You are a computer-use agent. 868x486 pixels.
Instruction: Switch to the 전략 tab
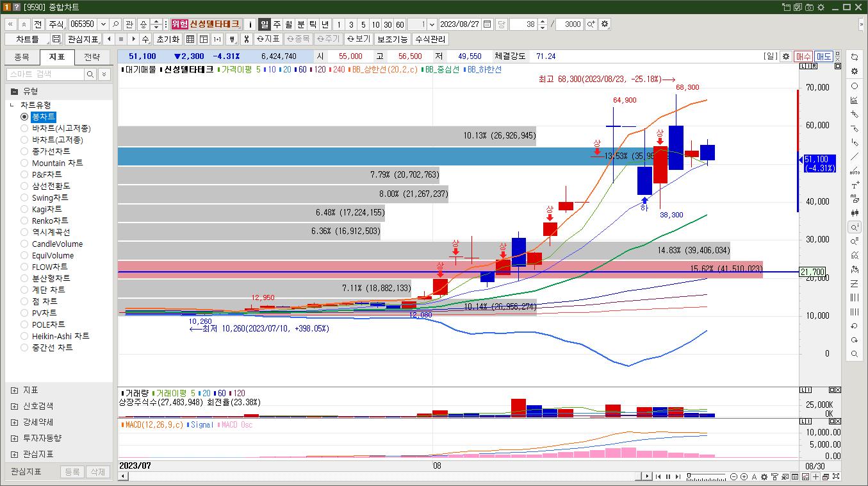(x=92, y=57)
